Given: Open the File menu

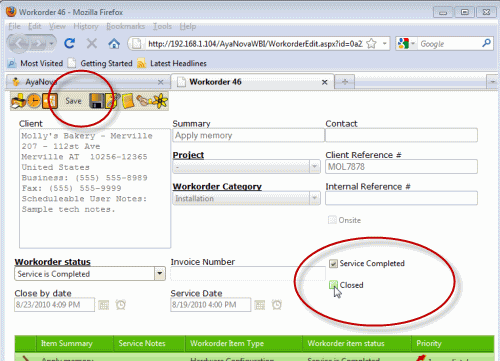Looking at the screenshot, I should (15, 26).
